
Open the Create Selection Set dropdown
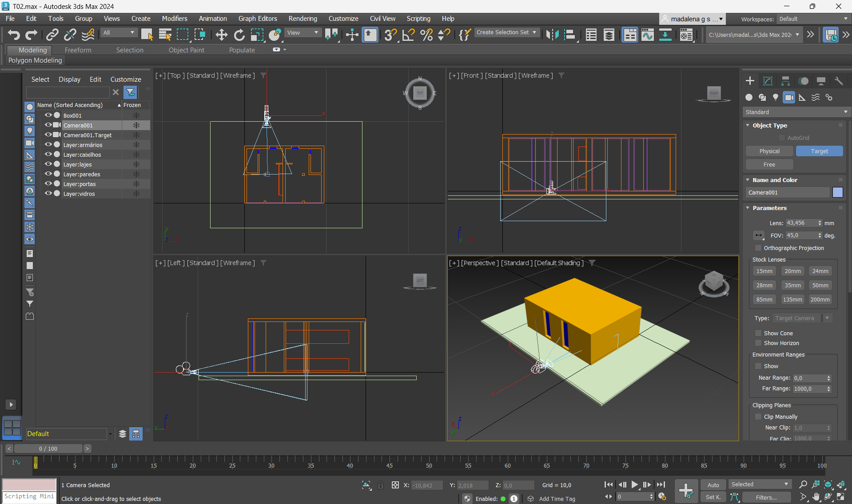[x=506, y=32]
